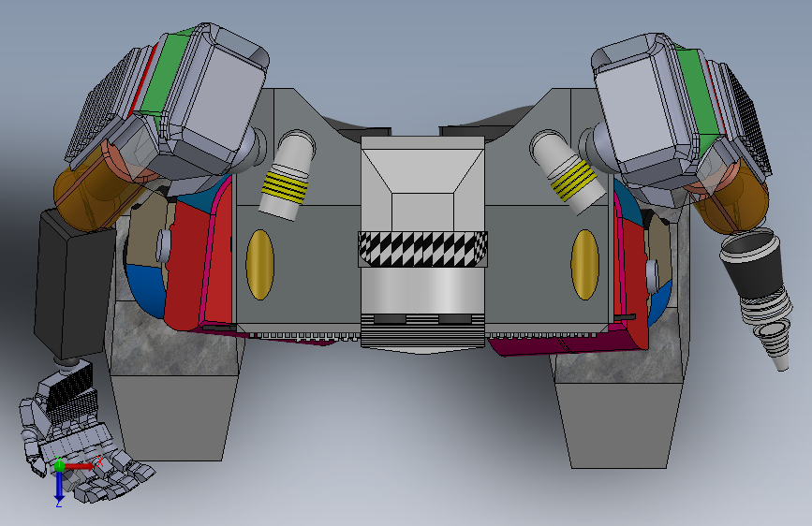Select the funnel-shaped face on center block
This screenshot has height=526, width=812.
coord(422,172)
